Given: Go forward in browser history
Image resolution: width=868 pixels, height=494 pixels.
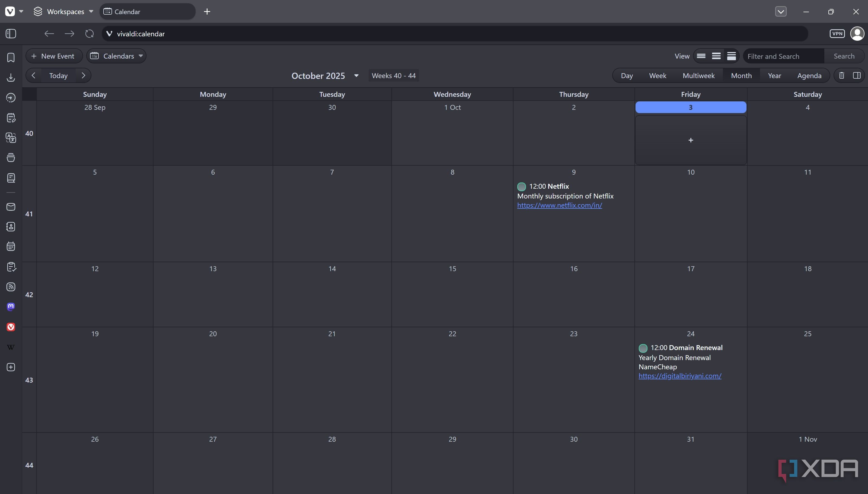Looking at the screenshot, I should point(69,34).
